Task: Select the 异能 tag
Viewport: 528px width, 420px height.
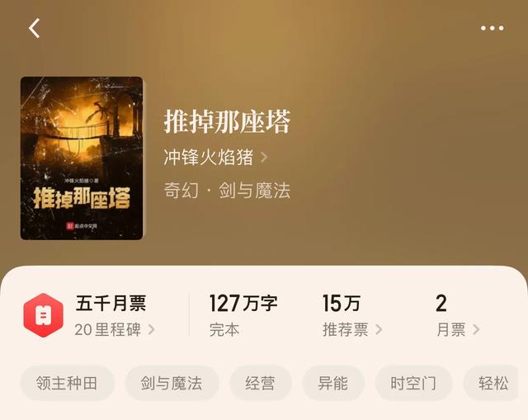Action: pyautogui.click(x=333, y=384)
